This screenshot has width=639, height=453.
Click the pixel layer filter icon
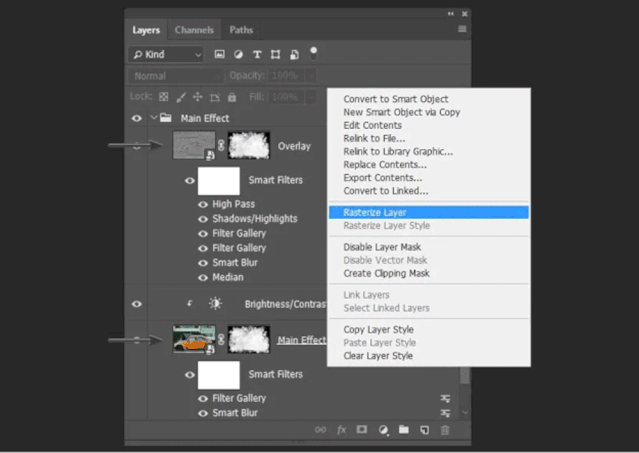220,54
